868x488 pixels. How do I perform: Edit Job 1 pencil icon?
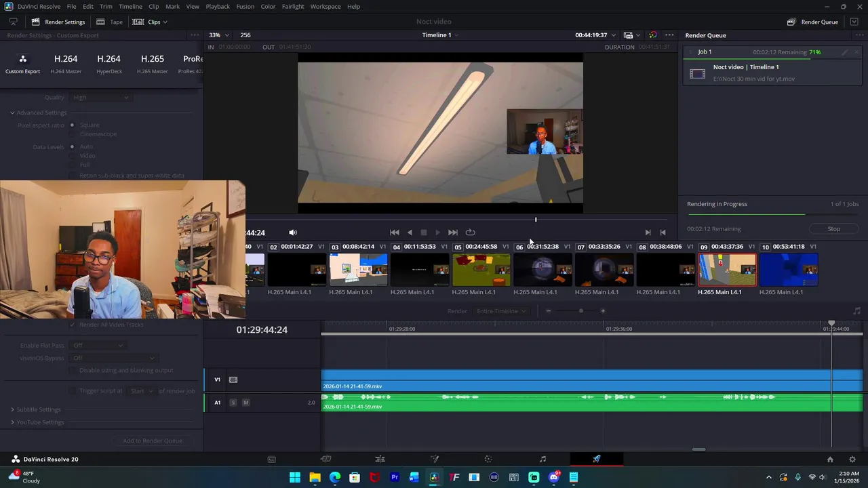point(845,52)
